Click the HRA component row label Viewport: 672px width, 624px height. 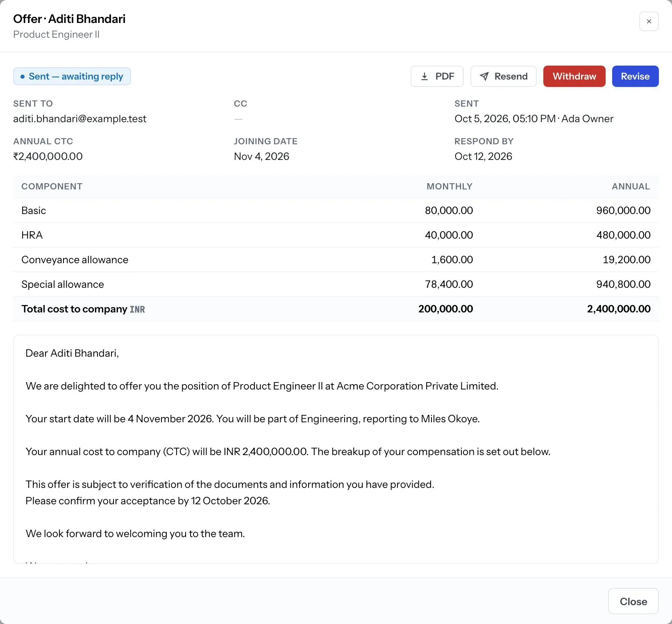(32, 235)
